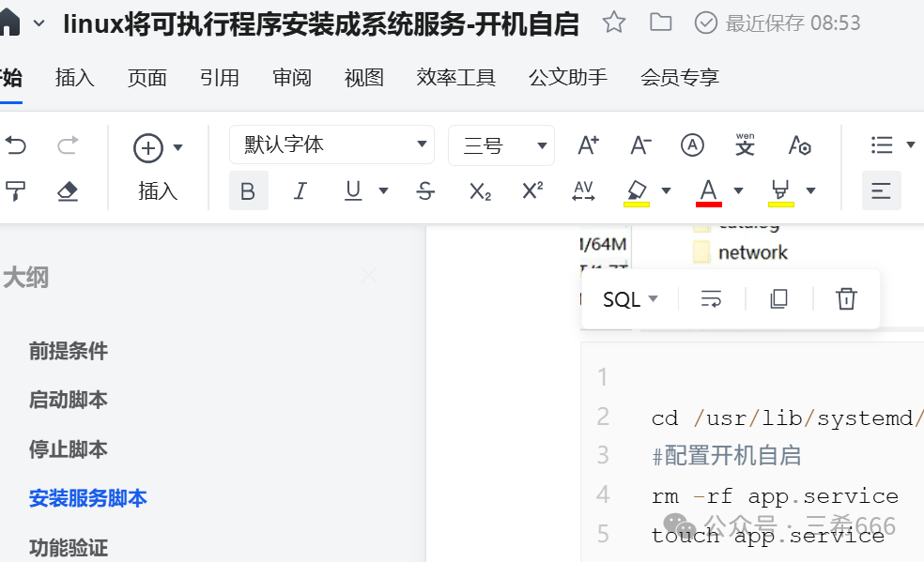Open the 默认字体 font dropdown
This screenshot has width=924, height=562.
pyautogui.click(x=331, y=144)
